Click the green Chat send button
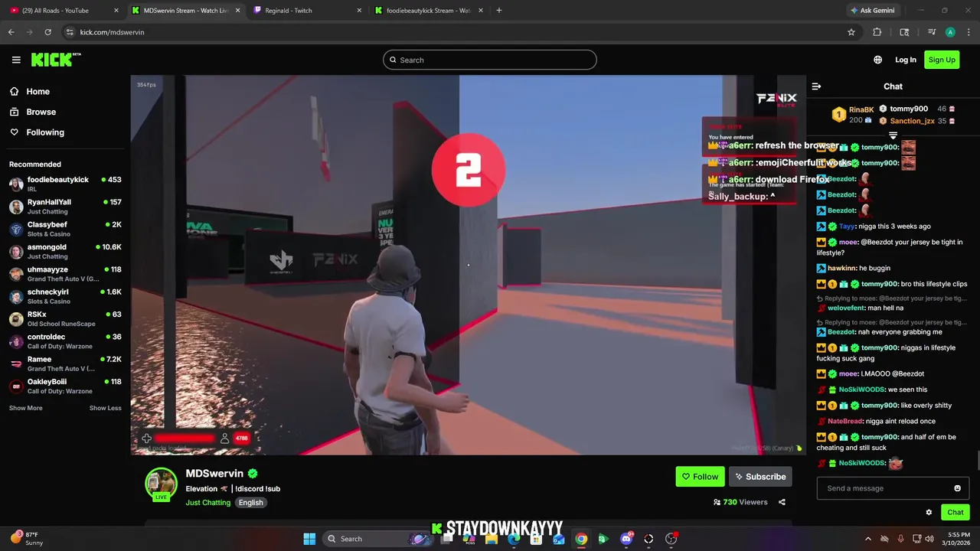980x551 pixels. [955, 513]
